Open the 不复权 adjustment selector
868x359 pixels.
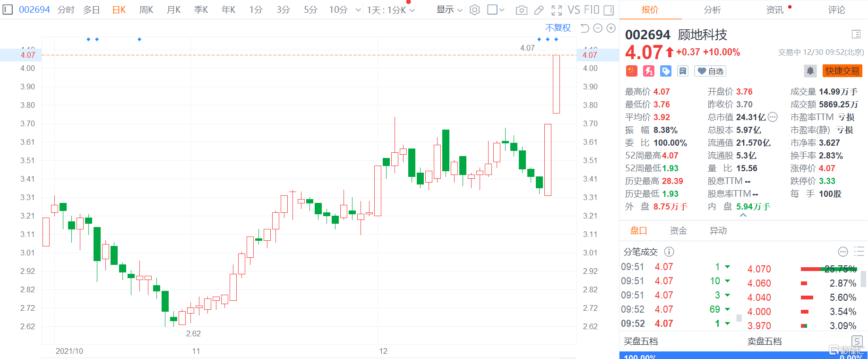[558, 28]
